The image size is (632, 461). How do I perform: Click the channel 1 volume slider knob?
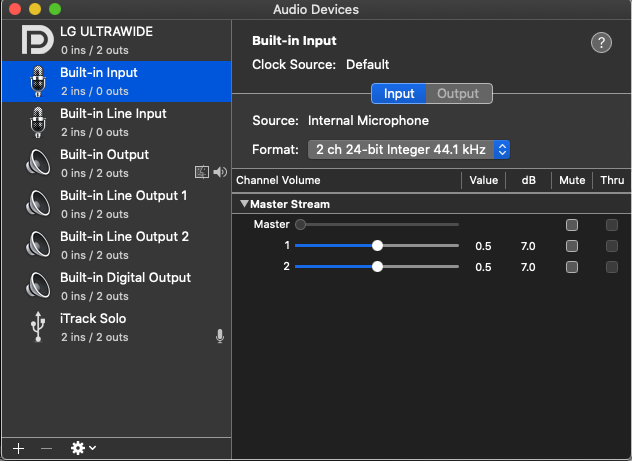[x=377, y=245]
